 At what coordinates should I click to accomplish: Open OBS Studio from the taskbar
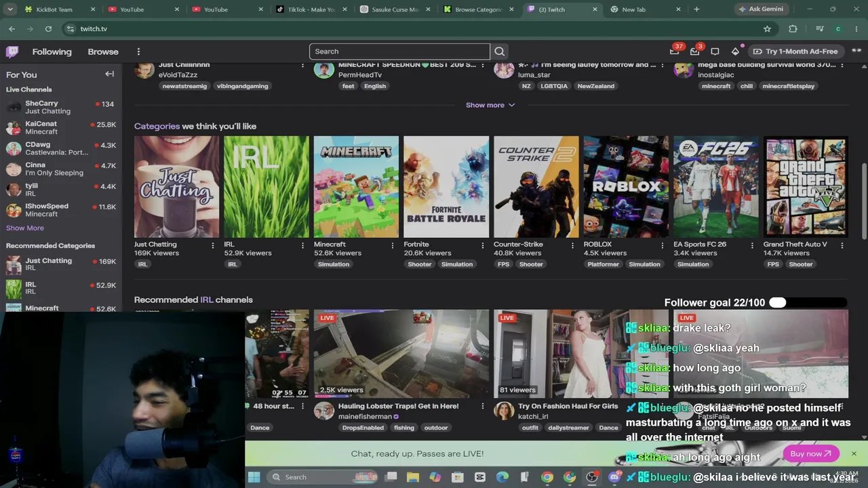click(592, 477)
